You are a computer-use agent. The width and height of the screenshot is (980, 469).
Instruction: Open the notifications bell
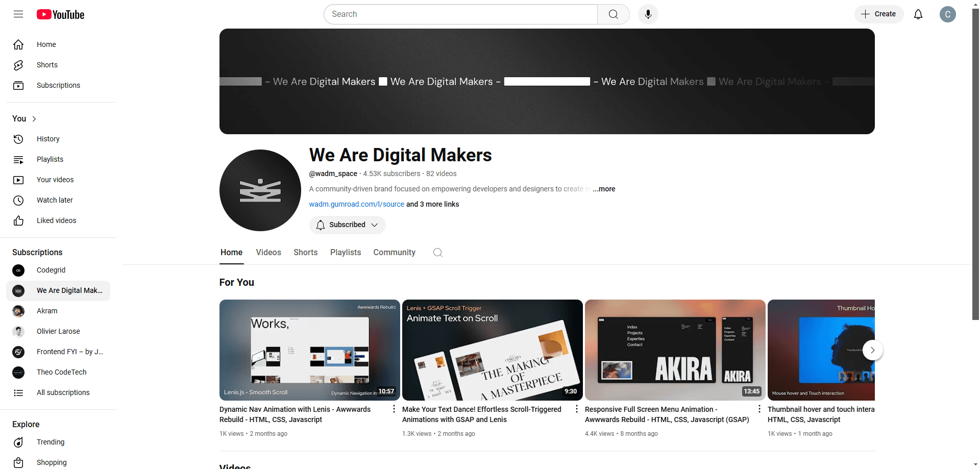click(918, 14)
